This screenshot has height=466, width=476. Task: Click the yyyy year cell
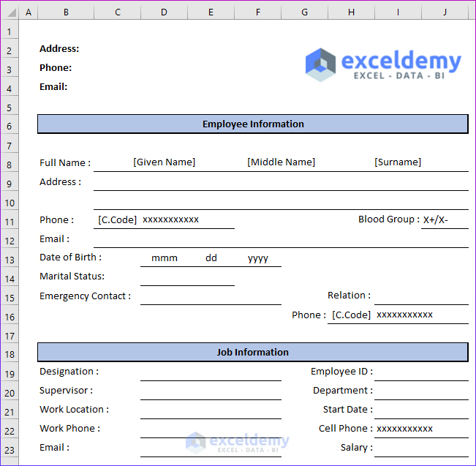(x=257, y=258)
